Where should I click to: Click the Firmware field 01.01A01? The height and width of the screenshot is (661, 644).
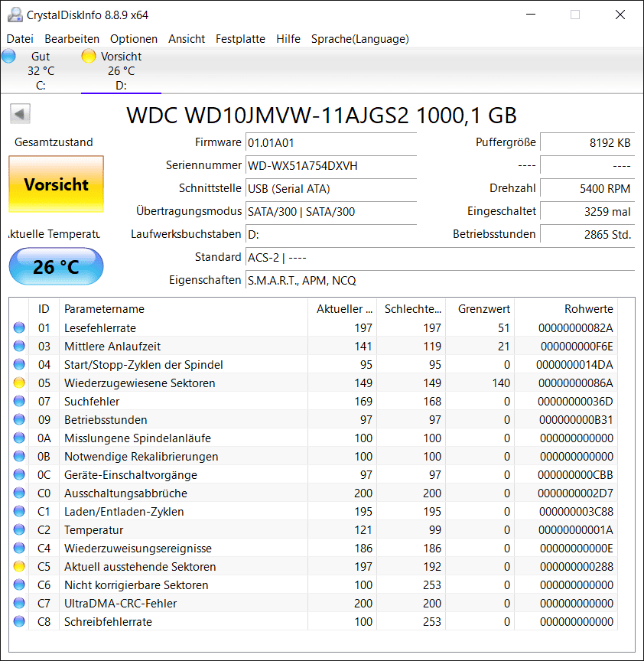(331, 142)
